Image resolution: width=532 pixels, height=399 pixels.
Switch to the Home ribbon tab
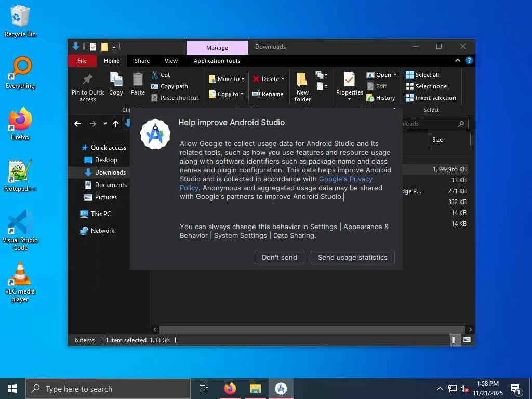[112, 61]
